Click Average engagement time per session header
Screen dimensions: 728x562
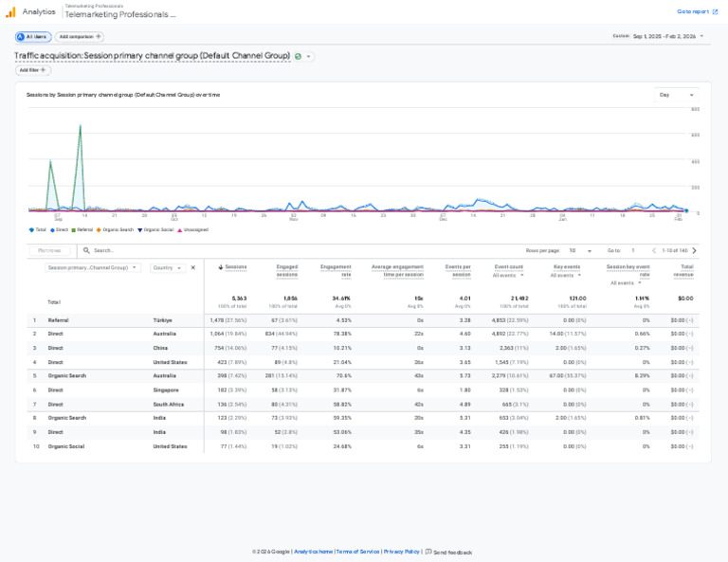(397, 271)
